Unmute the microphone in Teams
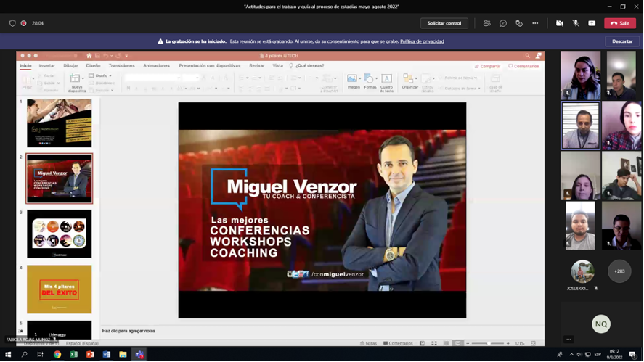This screenshot has width=644, height=362. (x=576, y=23)
